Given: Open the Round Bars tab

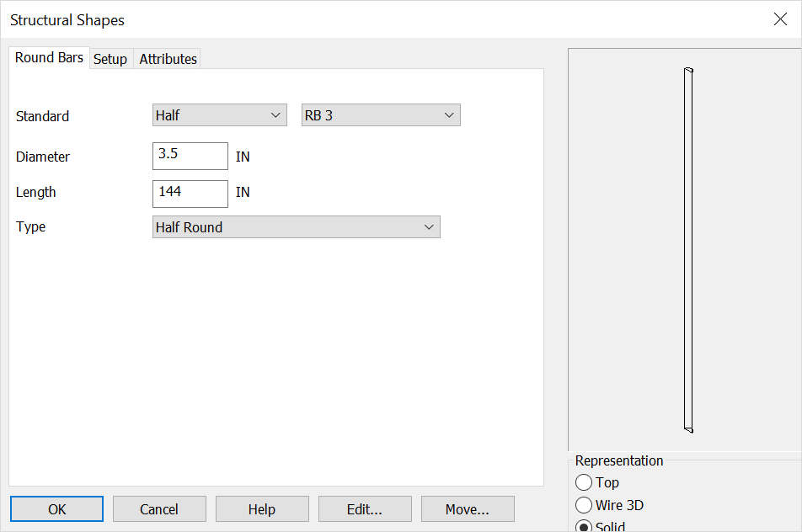Looking at the screenshot, I should 49,58.
